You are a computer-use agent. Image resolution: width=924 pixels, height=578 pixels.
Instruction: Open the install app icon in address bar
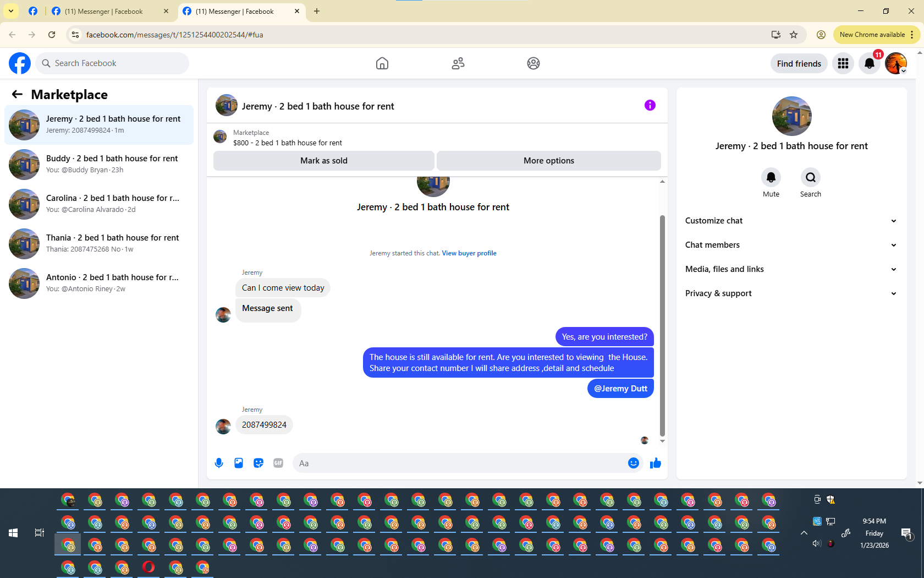pos(776,35)
